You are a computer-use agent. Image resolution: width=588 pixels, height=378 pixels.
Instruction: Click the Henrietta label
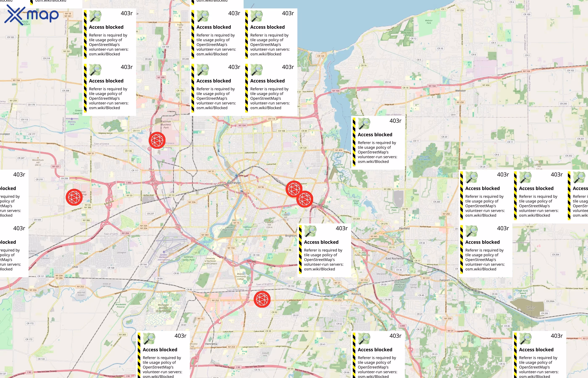211,344
